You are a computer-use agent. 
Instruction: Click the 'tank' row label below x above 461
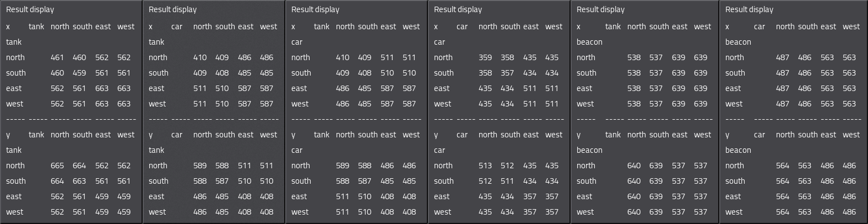[14, 42]
